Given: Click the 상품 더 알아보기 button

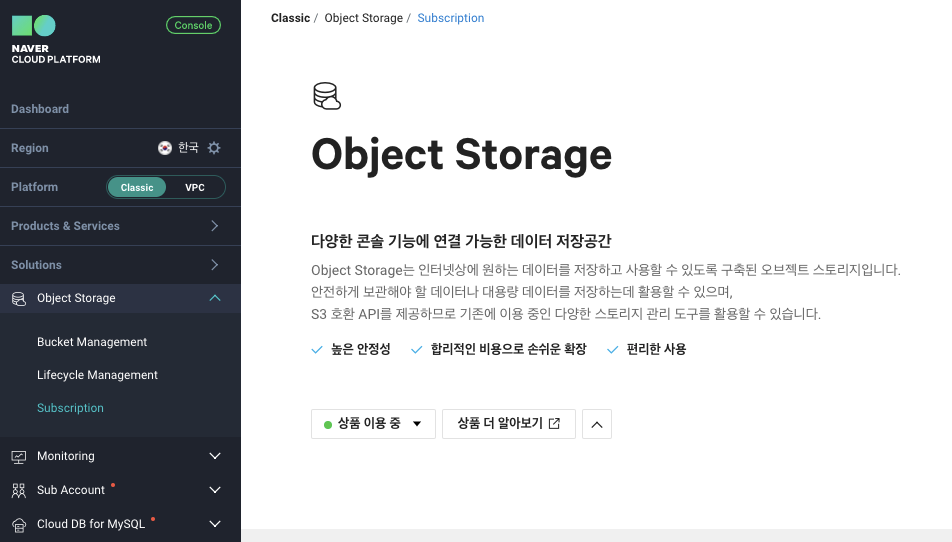Looking at the screenshot, I should pos(509,424).
